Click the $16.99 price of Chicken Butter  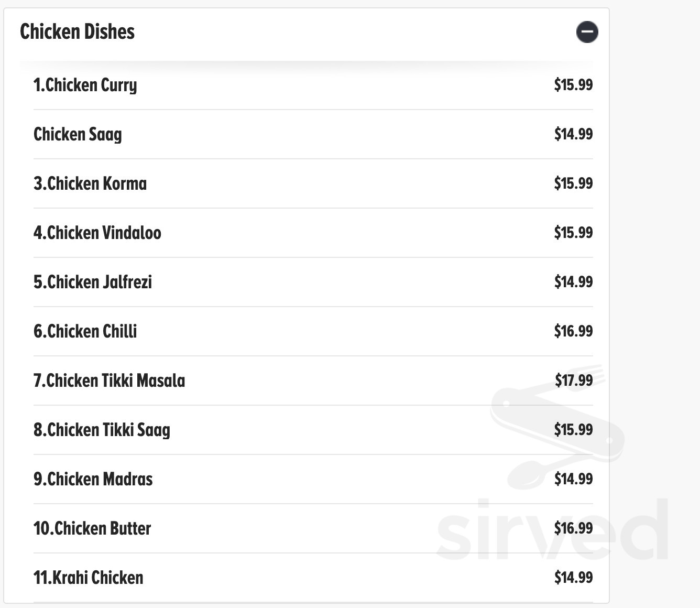[573, 528]
